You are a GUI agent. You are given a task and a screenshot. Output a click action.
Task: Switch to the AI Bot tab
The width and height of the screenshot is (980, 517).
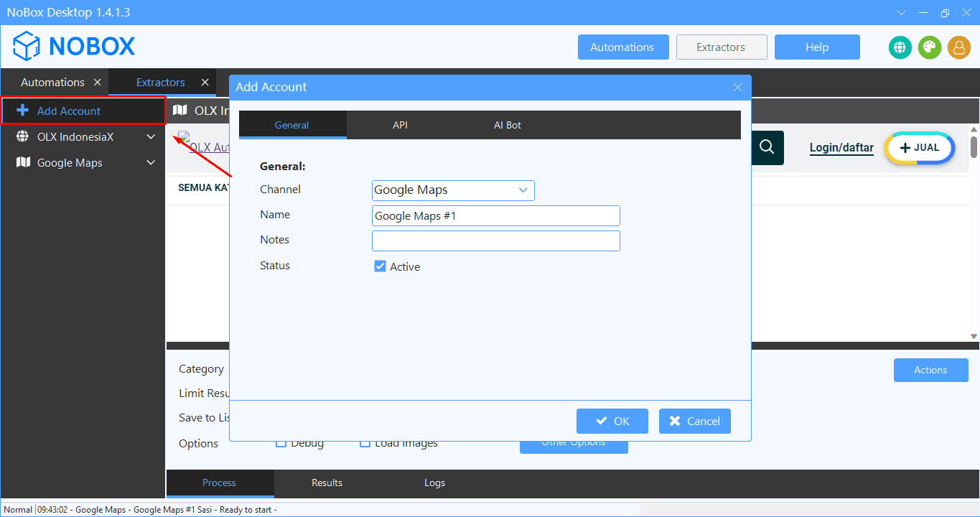[x=507, y=125]
